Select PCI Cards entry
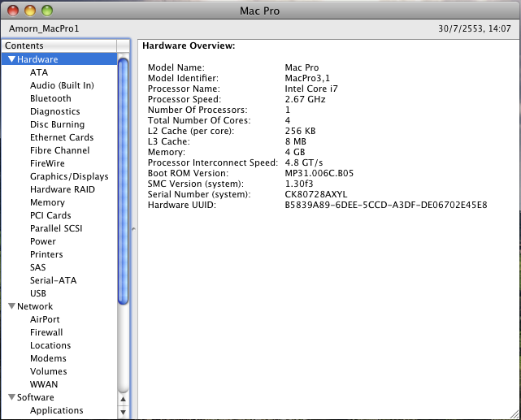521x420 pixels. coord(50,215)
